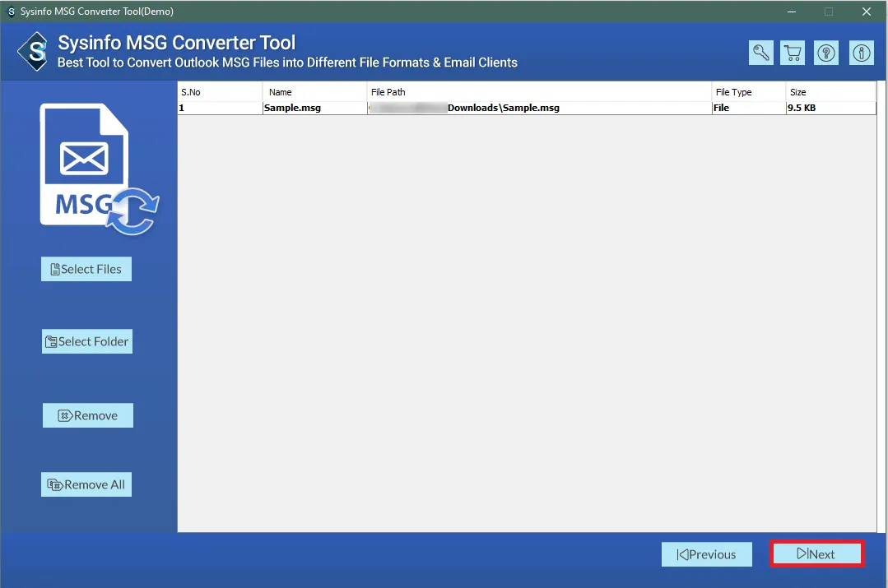Select the File Path column header
The image size is (888, 588).
pos(538,92)
